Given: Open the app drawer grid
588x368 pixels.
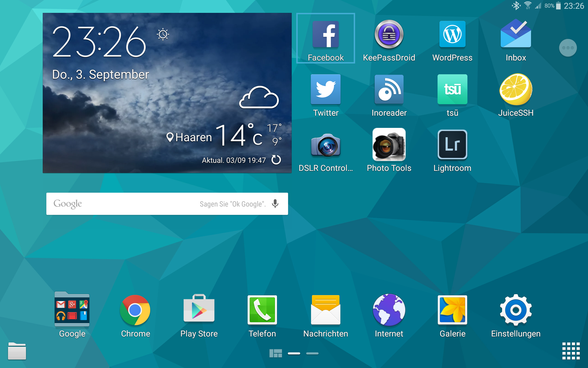Looking at the screenshot, I should [x=571, y=351].
